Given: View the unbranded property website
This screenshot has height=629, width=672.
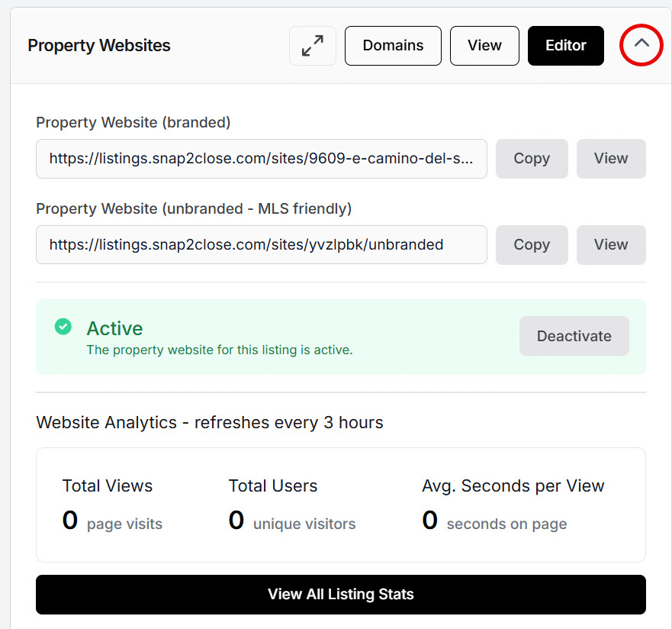Looking at the screenshot, I should click(610, 245).
